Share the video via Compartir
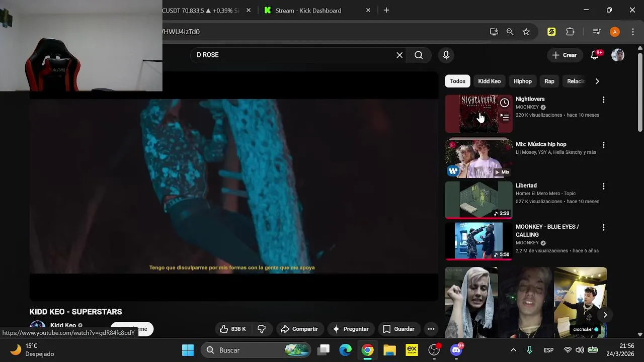 [x=299, y=329]
